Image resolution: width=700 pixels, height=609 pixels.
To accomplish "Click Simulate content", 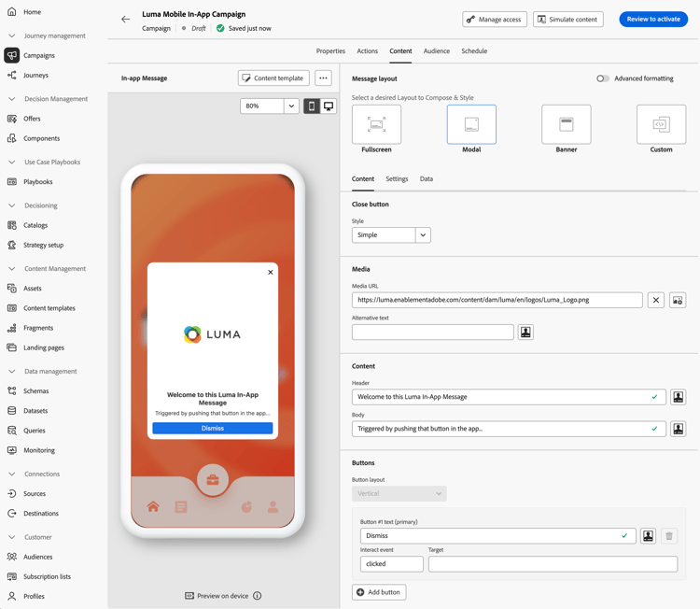I will [x=567, y=20].
